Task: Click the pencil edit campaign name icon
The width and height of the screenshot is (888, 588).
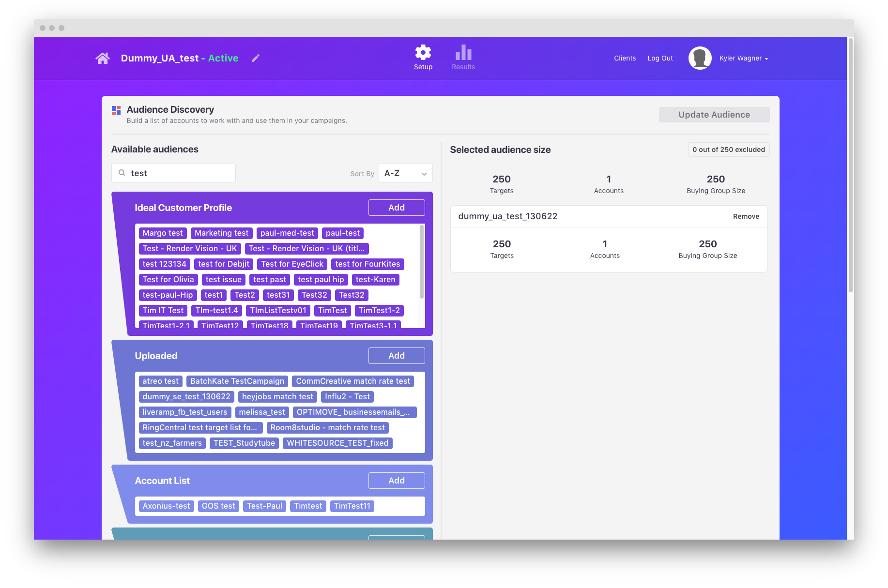Action: click(256, 59)
